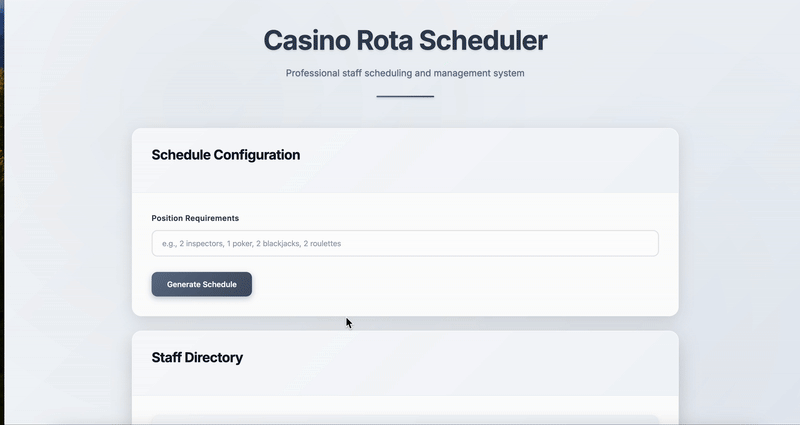Click the Position Requirements input field
The height and width of the screenshot is (425, 800).
pyautogui.click(x=405, y=243)
